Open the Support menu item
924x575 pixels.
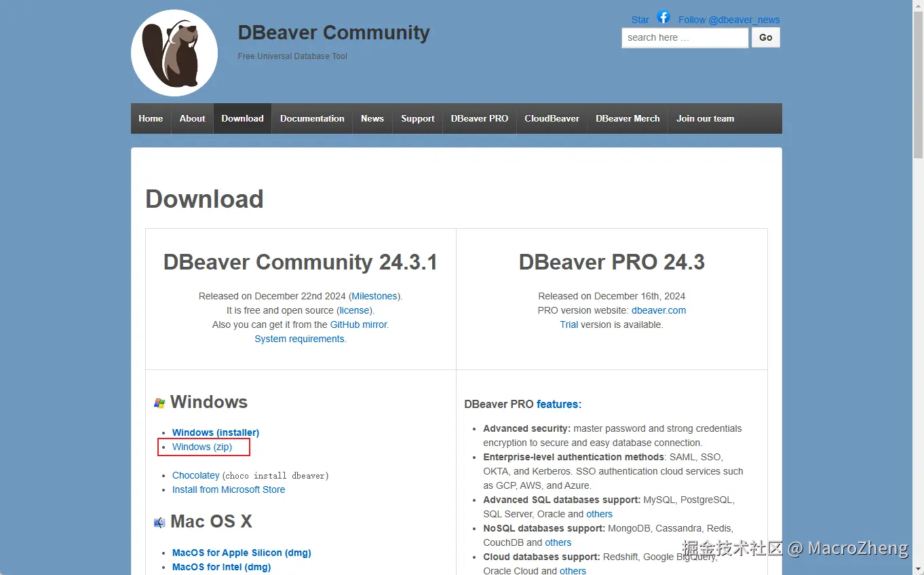[417, 118]
